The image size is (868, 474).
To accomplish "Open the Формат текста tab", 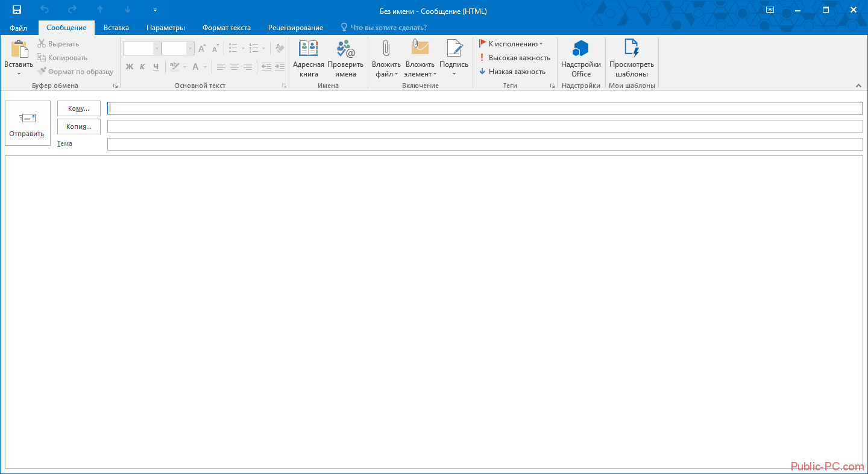I will pyautogui.click(x=227, y=28).
